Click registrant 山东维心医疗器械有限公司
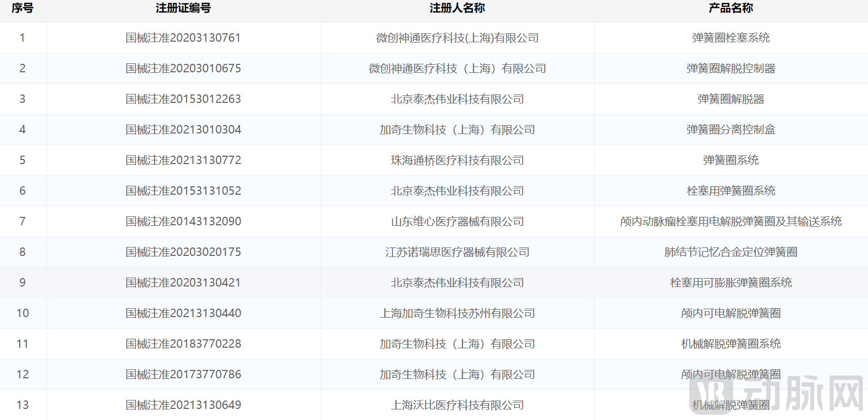868x420 pixels. [x=457, y=222]
